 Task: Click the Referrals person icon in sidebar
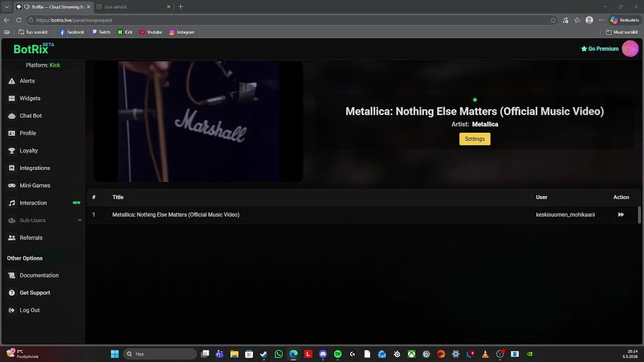click(x=12, y=238)
